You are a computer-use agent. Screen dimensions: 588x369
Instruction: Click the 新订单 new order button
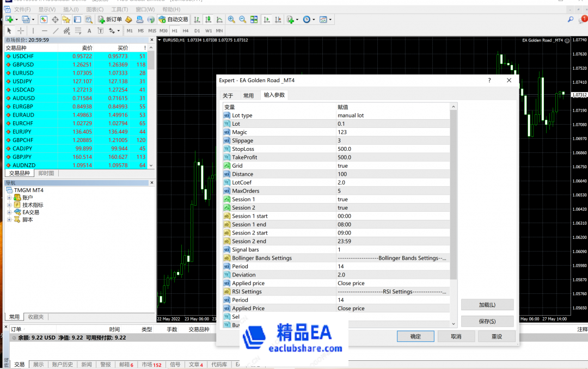[x=110, y=20]
